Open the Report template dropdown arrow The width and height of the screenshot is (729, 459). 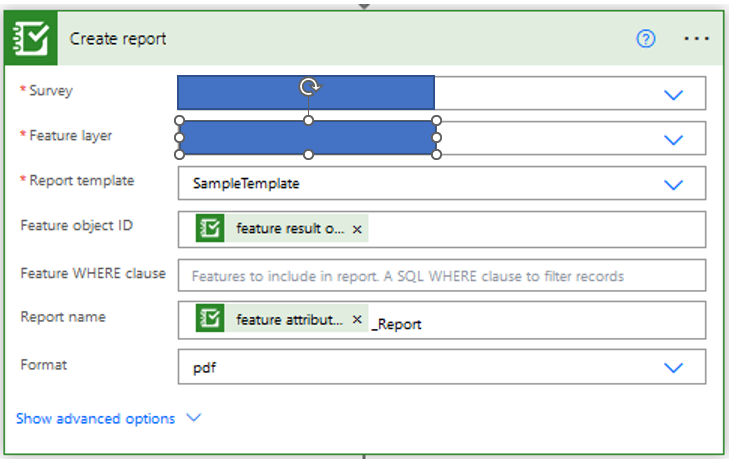point(673,184)
